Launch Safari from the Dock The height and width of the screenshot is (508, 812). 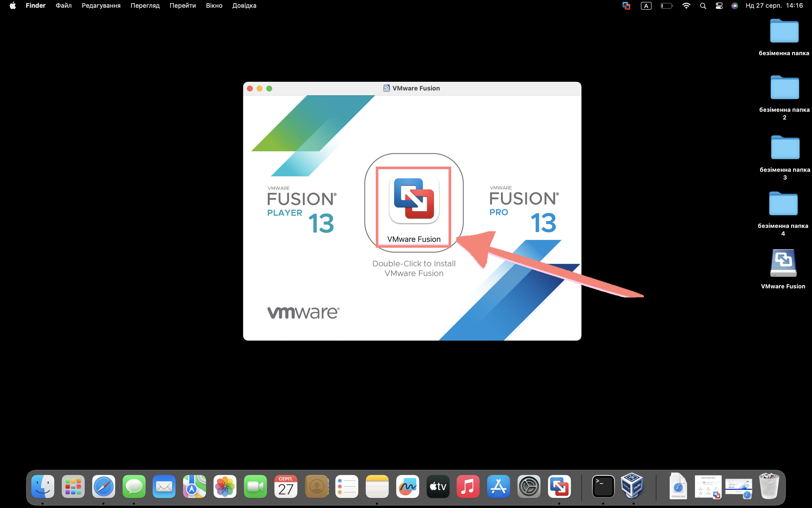coord(104,486)
